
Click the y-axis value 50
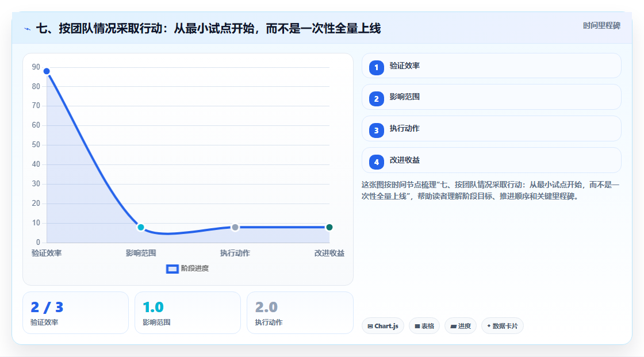36,145
